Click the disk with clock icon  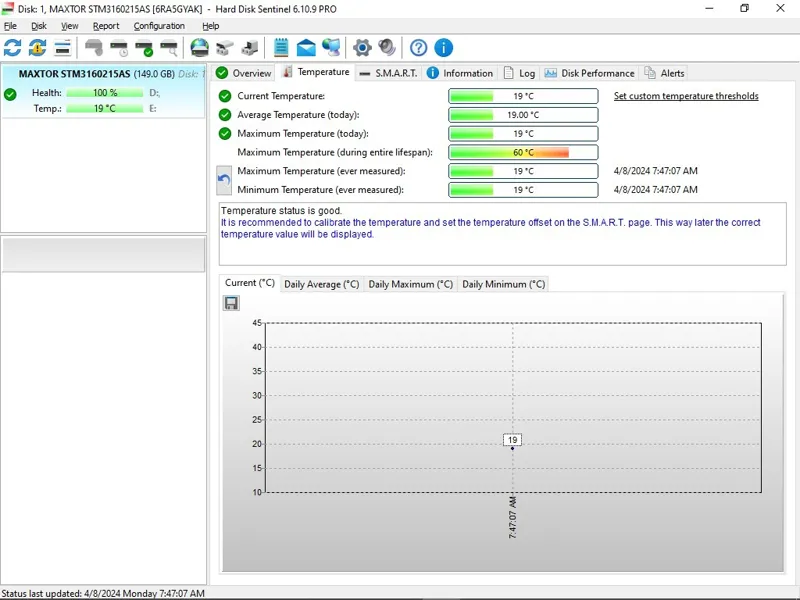tap(119, 48)
